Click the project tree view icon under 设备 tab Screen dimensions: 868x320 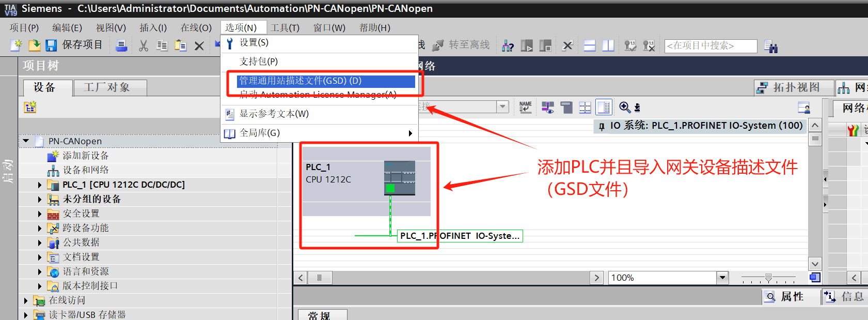click(x=30, y=107)
